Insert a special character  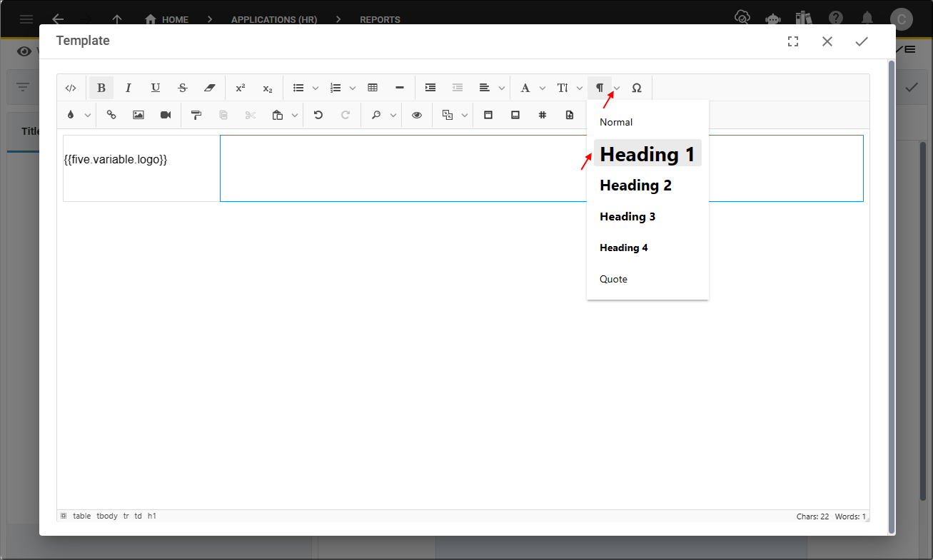(637, 88)
